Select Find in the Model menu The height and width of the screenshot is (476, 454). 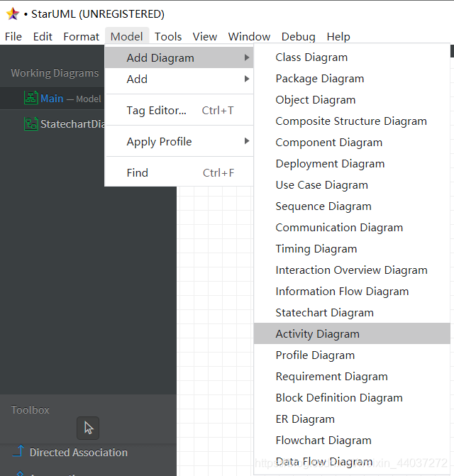click(179, 172)
